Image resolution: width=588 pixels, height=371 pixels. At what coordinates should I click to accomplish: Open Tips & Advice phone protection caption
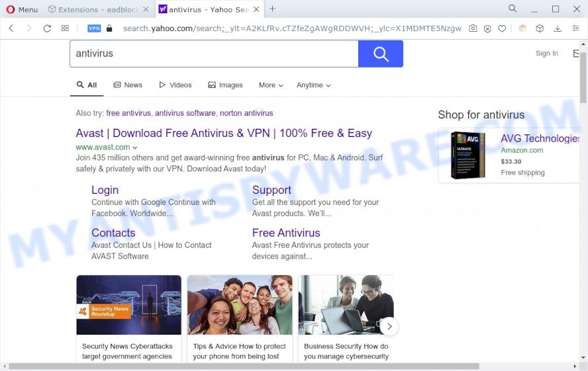tap(239, 351)
